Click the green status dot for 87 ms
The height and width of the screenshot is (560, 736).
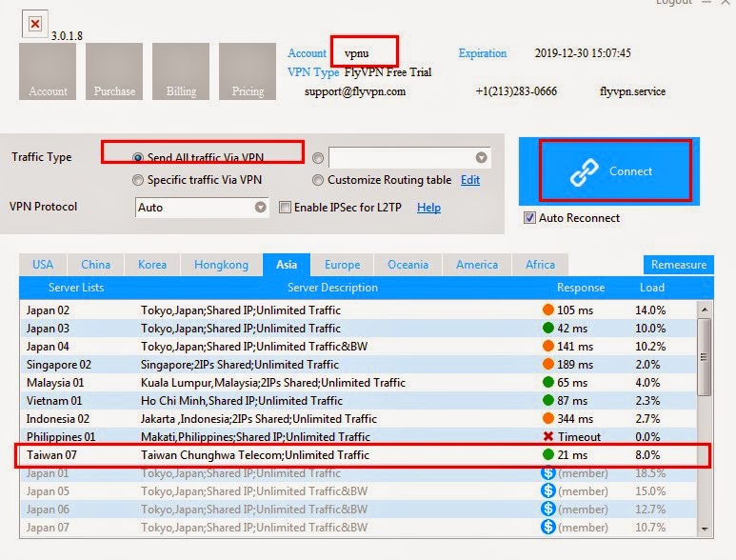tap(547, 400)
